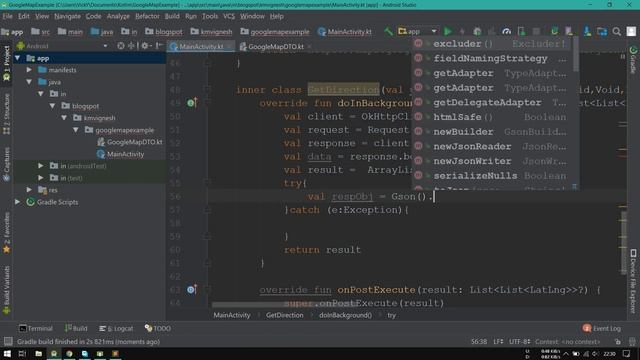Open the Favorites side tab
The height and width of the screenshot is (360, 640).
click(x=6, y=233)
